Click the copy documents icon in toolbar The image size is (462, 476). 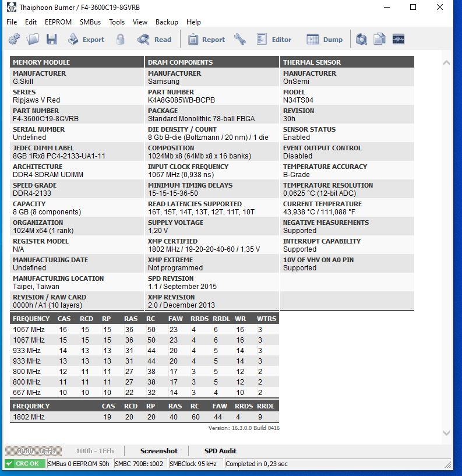(379, 39)
